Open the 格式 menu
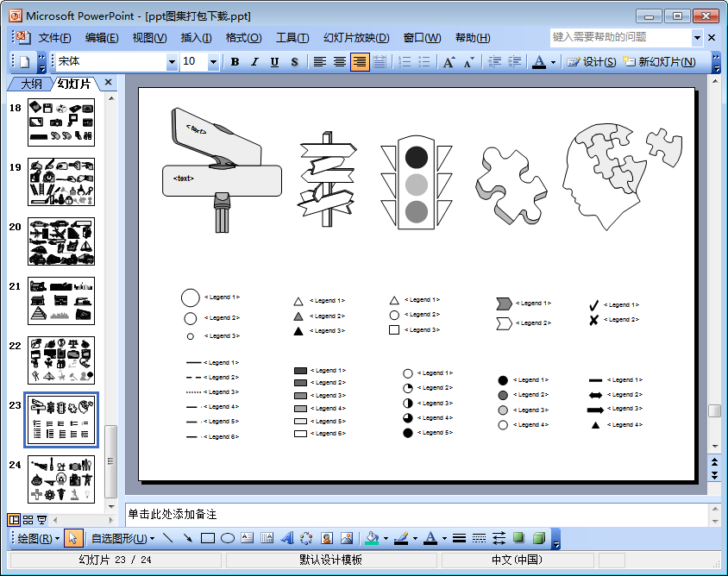Image resolution: width=728 pixels, height=576 pixels. tap(243, 38)
